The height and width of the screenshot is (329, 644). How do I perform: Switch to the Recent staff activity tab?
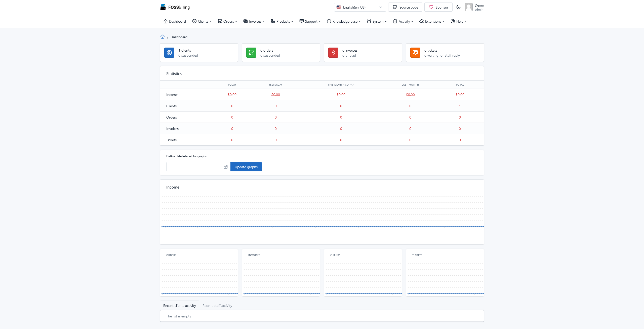click(x=217, y=305)
